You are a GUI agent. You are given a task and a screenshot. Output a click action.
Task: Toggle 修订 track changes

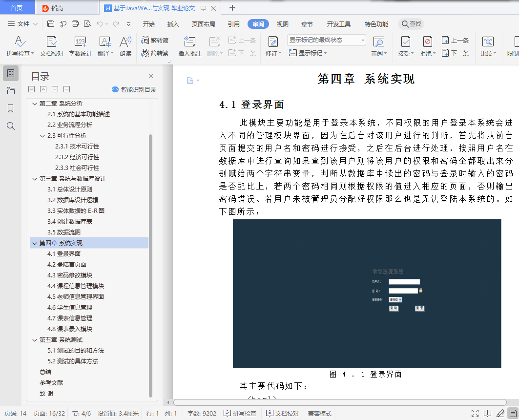tap(273, 46)
